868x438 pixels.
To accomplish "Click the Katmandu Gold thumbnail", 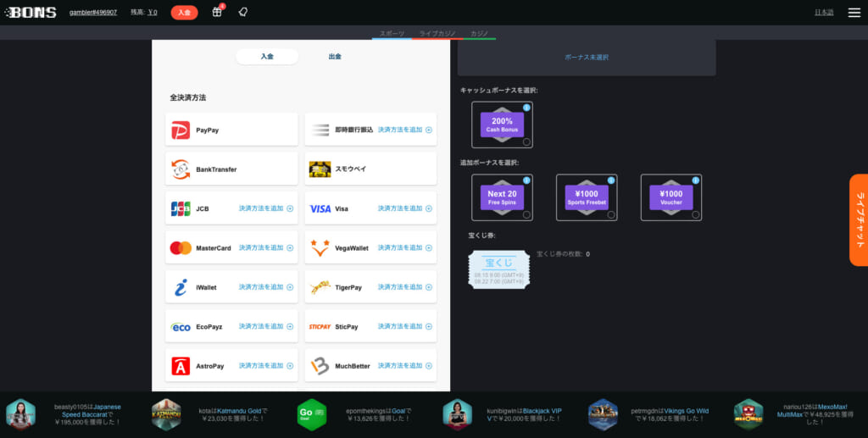I will click(x=167, y=415).
